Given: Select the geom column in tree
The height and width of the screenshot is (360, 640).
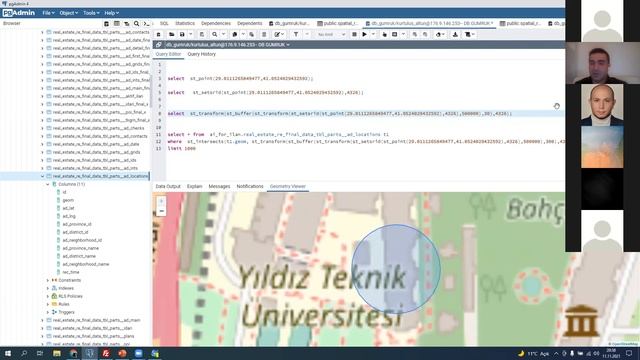Looking at the screenshot, I should [x=68, y=200].
